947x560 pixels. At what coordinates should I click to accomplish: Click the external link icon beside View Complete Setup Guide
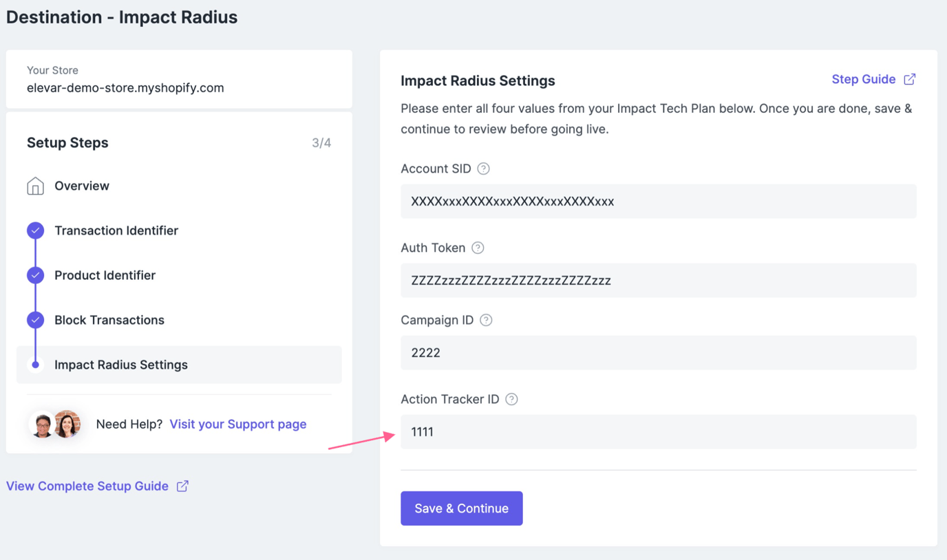[182, 486]
